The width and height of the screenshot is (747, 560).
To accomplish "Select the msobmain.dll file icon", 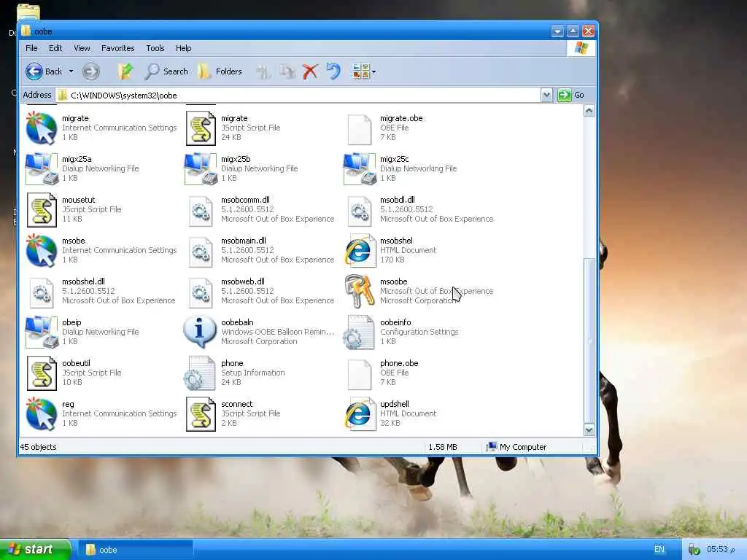I will click(x=201, y=252).
